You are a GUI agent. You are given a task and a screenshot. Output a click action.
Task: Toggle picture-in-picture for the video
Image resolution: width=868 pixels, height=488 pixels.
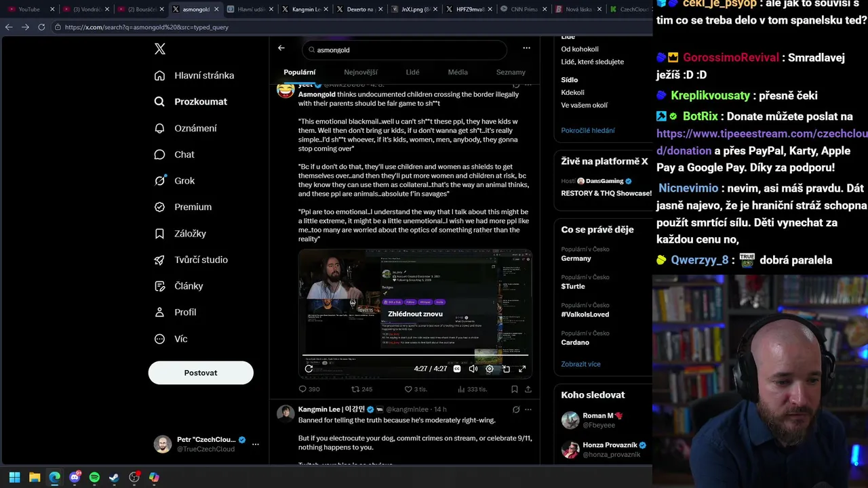[x=506, y=369]
